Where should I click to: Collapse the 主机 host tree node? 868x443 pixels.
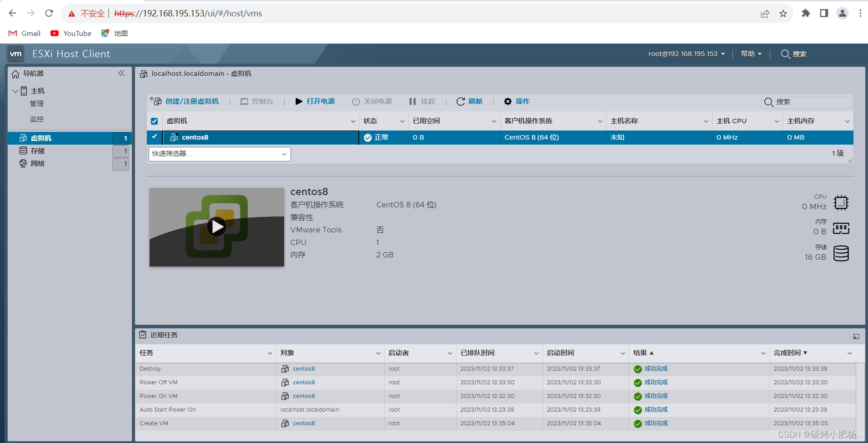click(x=15, y=91)
